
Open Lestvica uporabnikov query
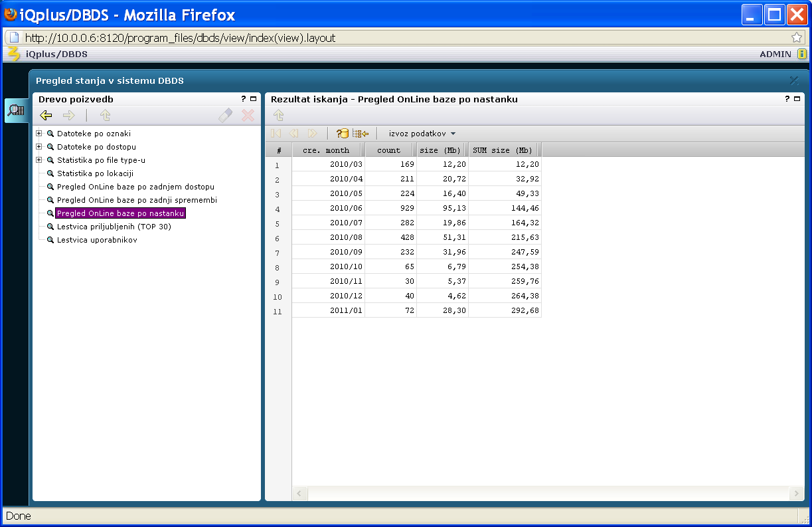[x=97, y=240]
